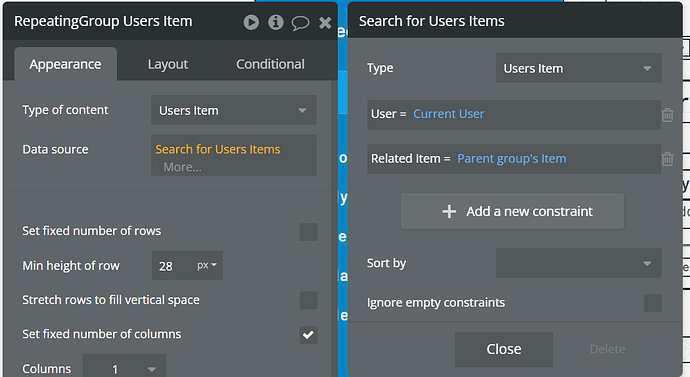Expand the search Type Users Item dropdown
690x377 pixels.
pyautogui.click(x=579, y=68)
